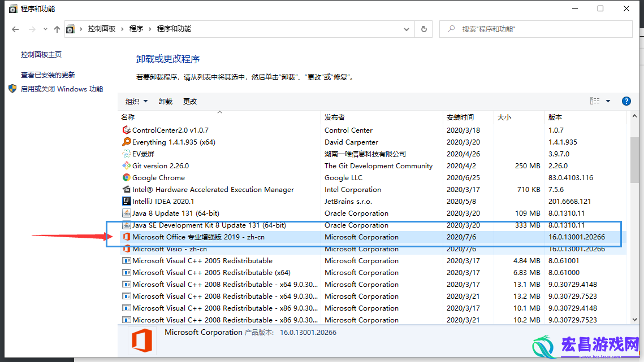Click 控制面板 in the breadcrumb path

[x=101, y=29]
